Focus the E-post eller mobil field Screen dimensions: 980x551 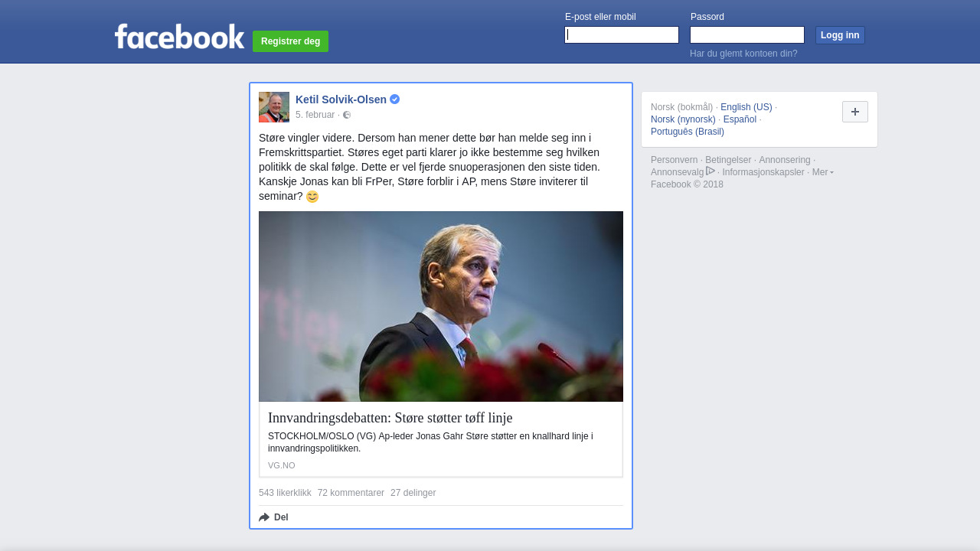point(622,35)
